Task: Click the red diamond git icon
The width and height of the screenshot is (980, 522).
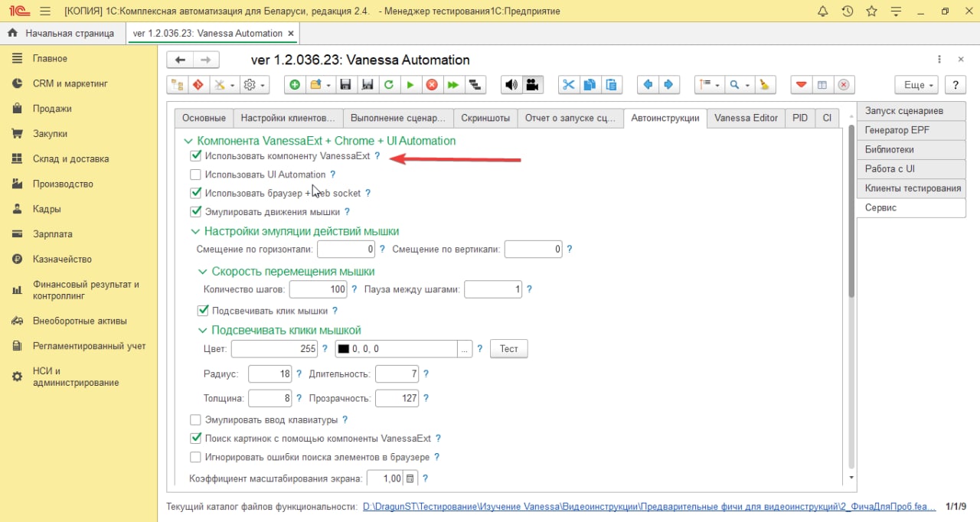Action: pyautogui.click(x=198, y=85)
